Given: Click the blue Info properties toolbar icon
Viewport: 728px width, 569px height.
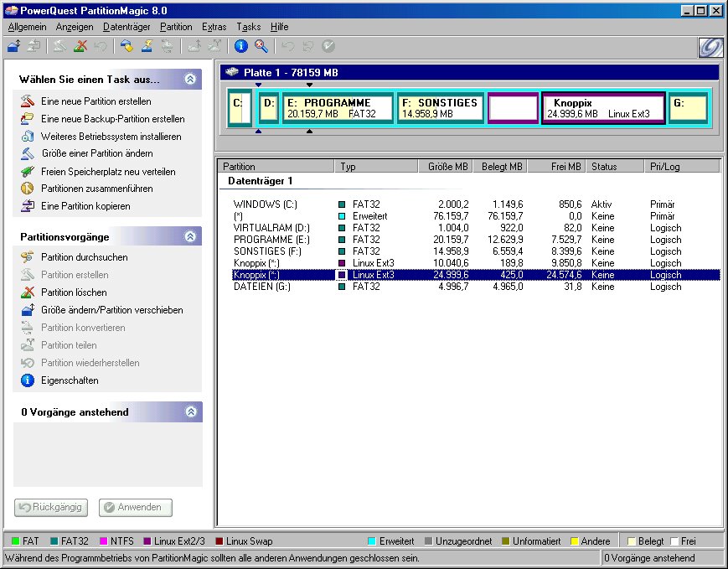Looking at the screenshot, I should coord(241,46).
